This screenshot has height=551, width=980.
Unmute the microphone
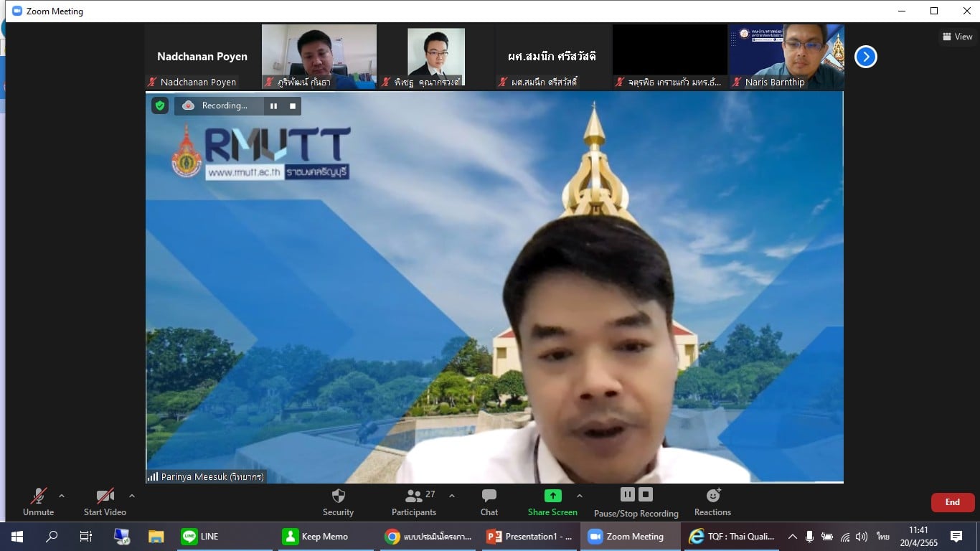click(x=38, y=501)
